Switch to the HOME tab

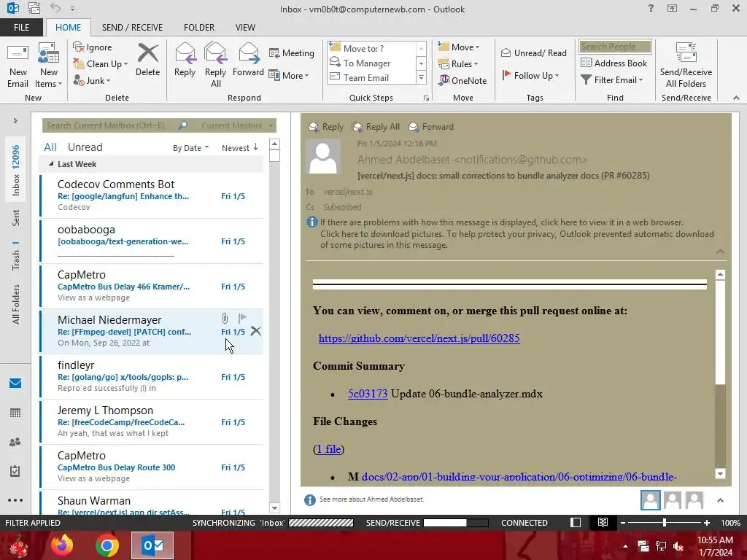(68, 27)
